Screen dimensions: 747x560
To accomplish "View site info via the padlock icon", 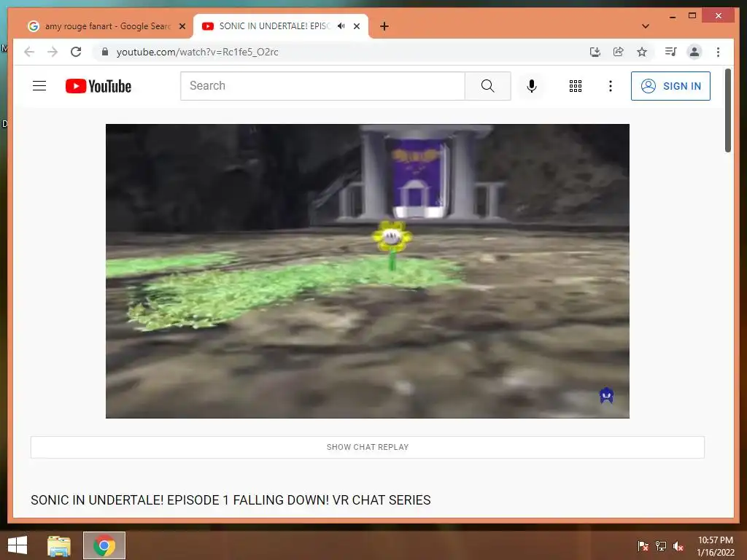I will [105, 52].
